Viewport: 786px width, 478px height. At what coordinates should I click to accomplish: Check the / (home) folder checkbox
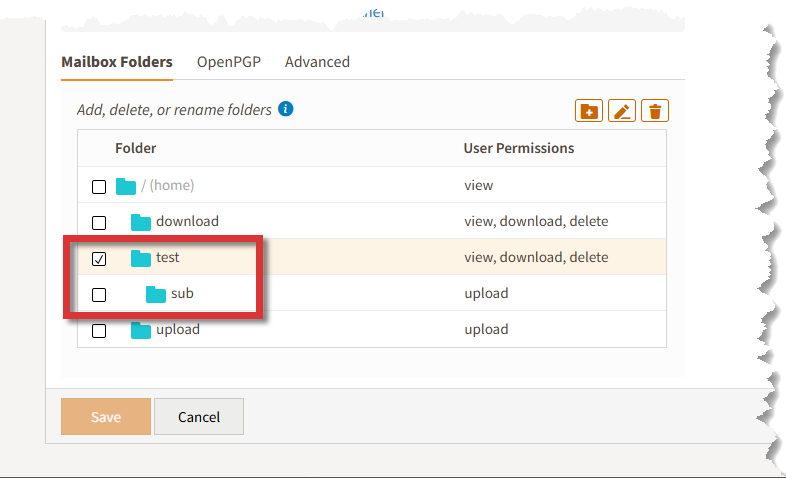[x=99, y=187]
